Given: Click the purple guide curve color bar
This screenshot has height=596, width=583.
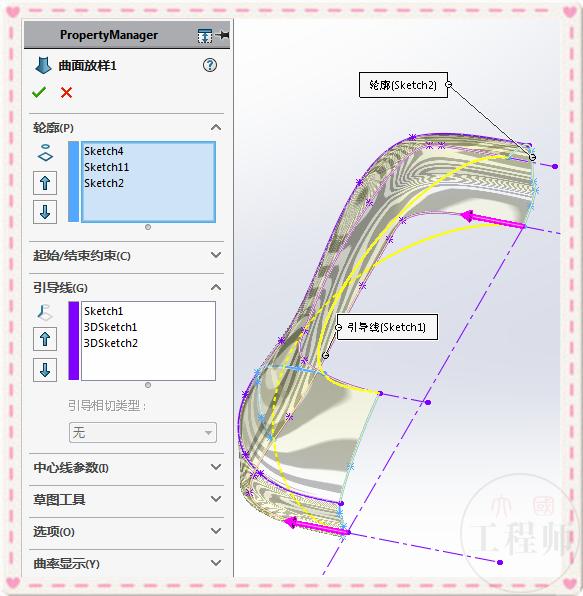Looking at the screenshot, I should pyautogui.click(x=74, y=341).
